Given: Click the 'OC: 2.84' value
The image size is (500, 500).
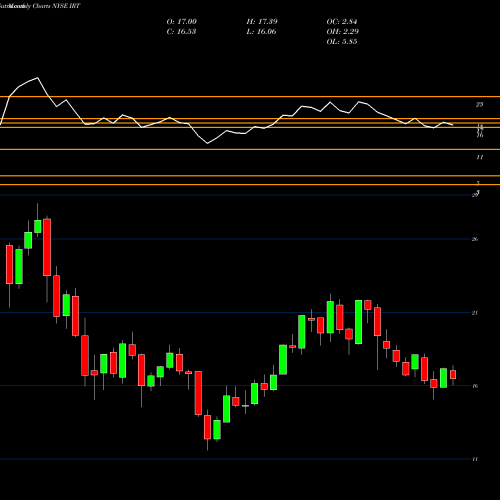Looking at the screenshot, I should [342, 22].
